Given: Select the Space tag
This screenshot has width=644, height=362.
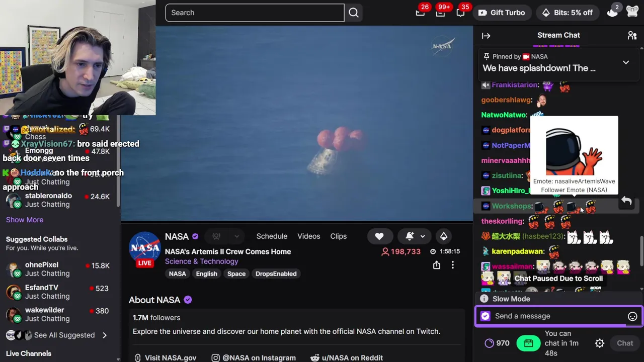Looking at the screenshot, I should pos(236,274).
